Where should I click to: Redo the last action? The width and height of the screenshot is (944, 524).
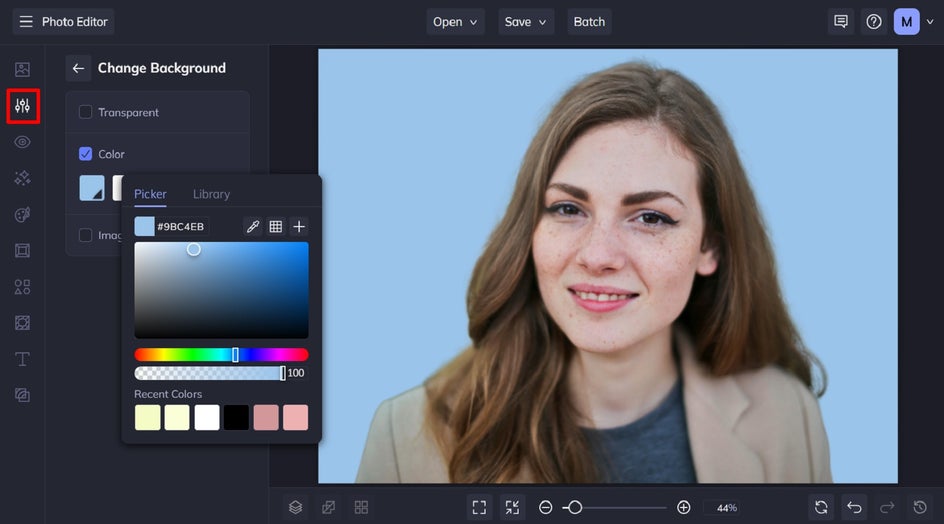[x=887, y=507]
